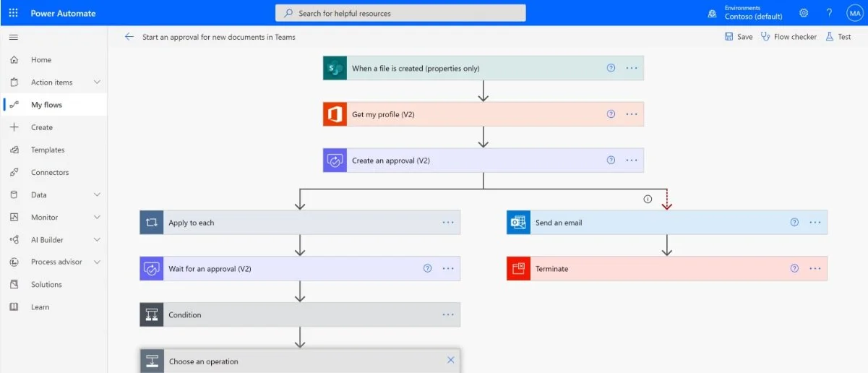This screenshot has height=373, width=868.
Task: Click the Learn book icon
Action: 14,306
